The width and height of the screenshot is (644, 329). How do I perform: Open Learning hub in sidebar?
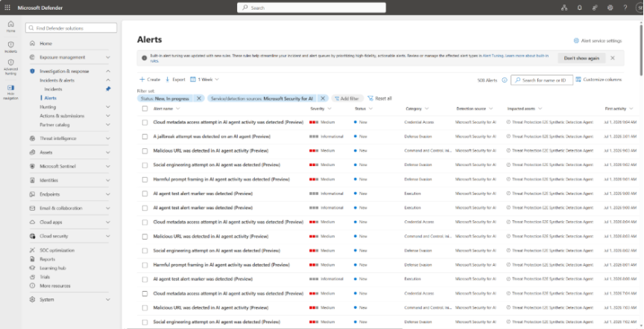[x=53, y=268]
